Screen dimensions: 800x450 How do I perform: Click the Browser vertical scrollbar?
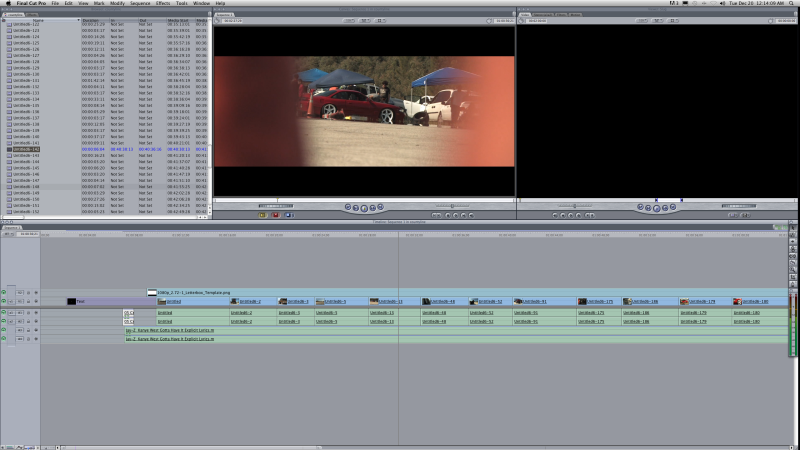209,117
